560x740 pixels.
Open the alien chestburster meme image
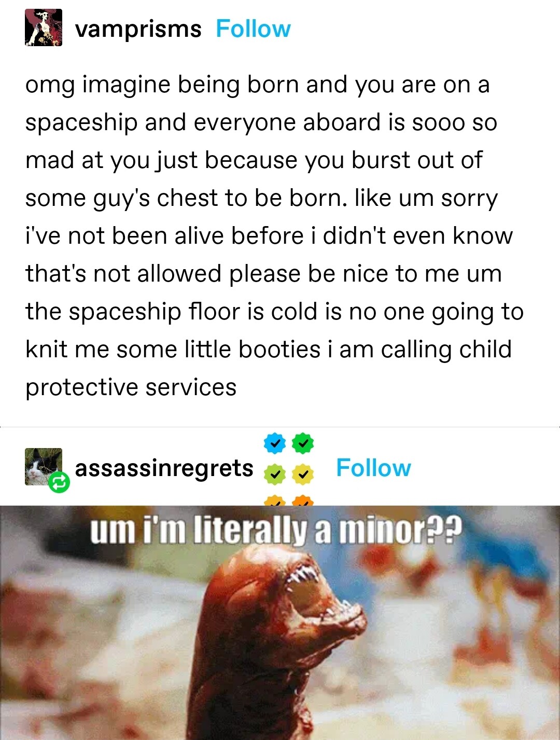coord(280,622)
